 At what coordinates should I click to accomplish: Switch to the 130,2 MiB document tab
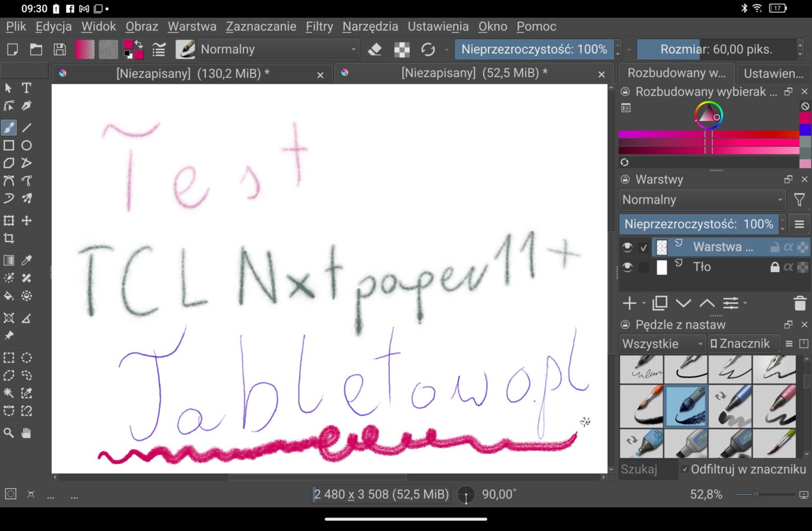click(193, 74)
